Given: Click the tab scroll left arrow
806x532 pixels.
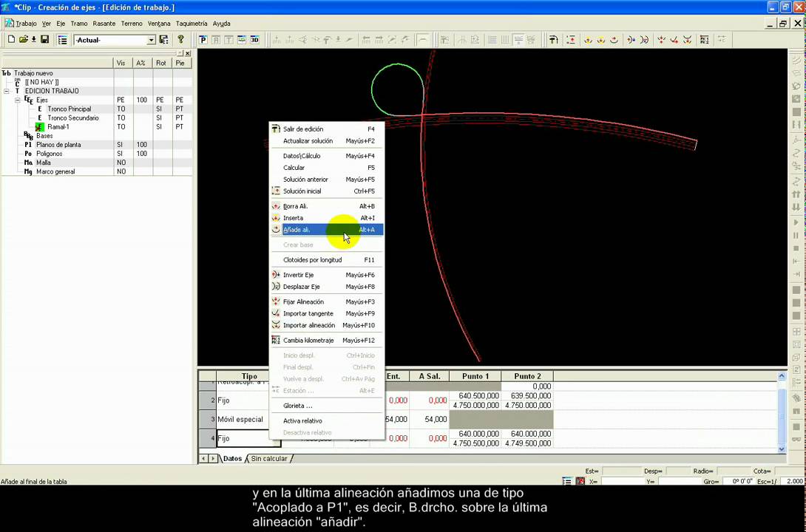Looking at the screenshot, I should pyautogui.click(x=203, y=459).
